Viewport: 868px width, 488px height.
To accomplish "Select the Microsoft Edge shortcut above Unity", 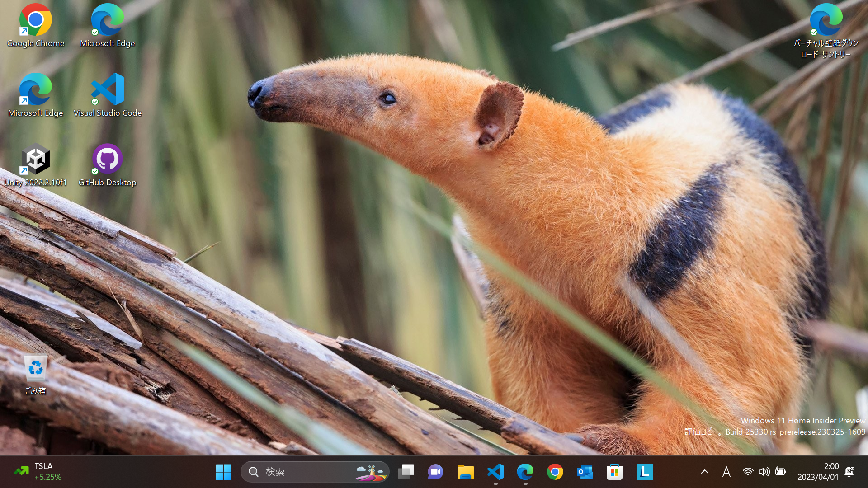I will pyautogui.click(x=35, y=96).
